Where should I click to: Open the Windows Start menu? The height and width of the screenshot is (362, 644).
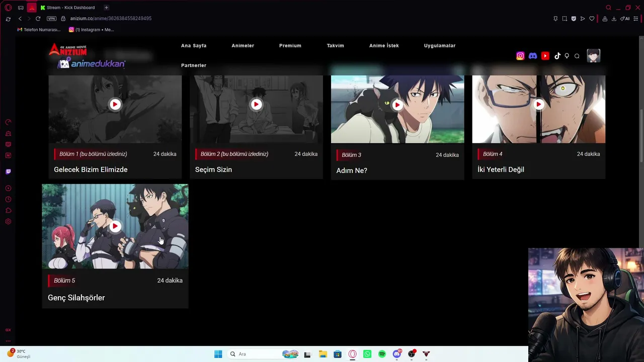(x=218, y=354)
